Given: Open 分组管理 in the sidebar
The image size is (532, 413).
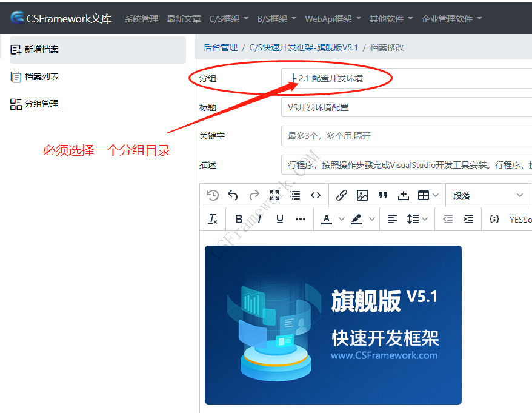Looking at the screenshot, I should [x=35, y=104].
